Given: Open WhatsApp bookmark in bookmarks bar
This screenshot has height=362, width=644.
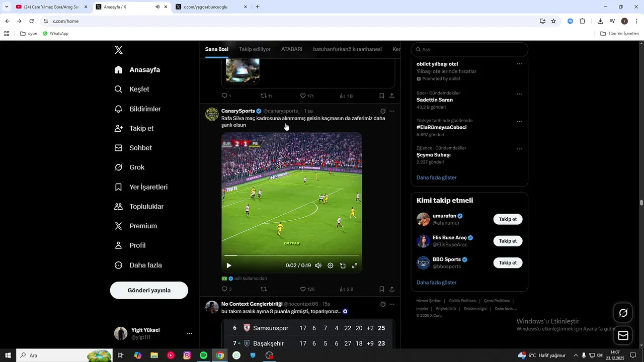Looking at the screenshot, I should tap(55, 34).
